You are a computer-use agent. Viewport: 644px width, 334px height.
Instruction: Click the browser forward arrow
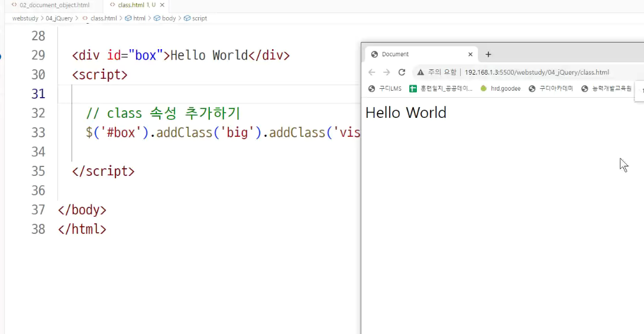(x=387, y=72)
